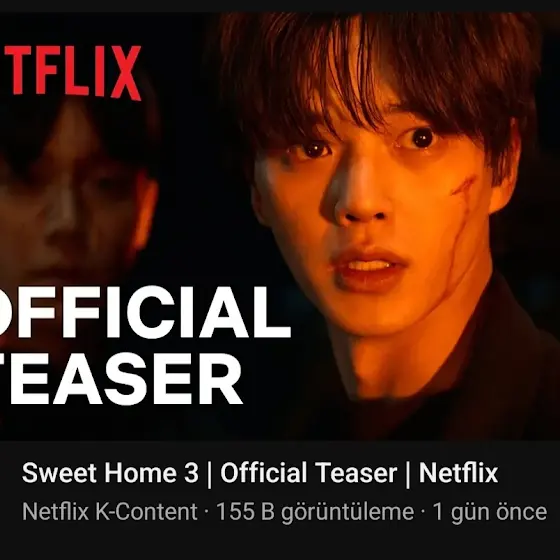Click the 155 B görüntüleme view count
560x560 pixels.
coord(315,512)
